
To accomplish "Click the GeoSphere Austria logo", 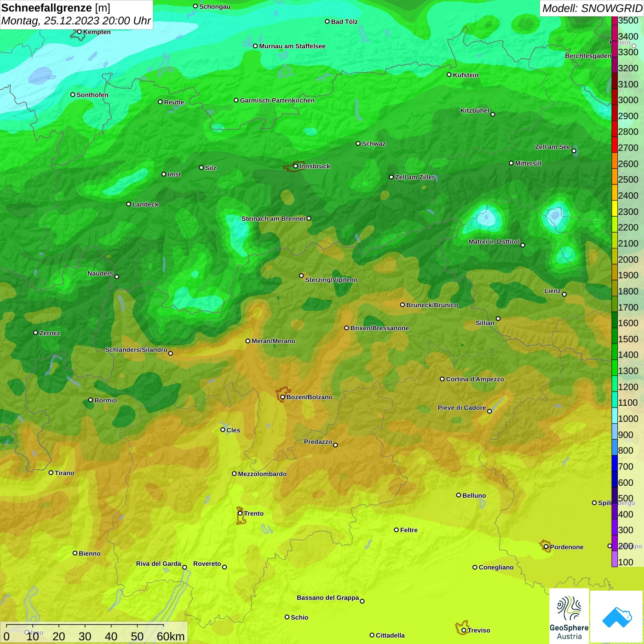I will pyautogui.click(x=569, y=616).
